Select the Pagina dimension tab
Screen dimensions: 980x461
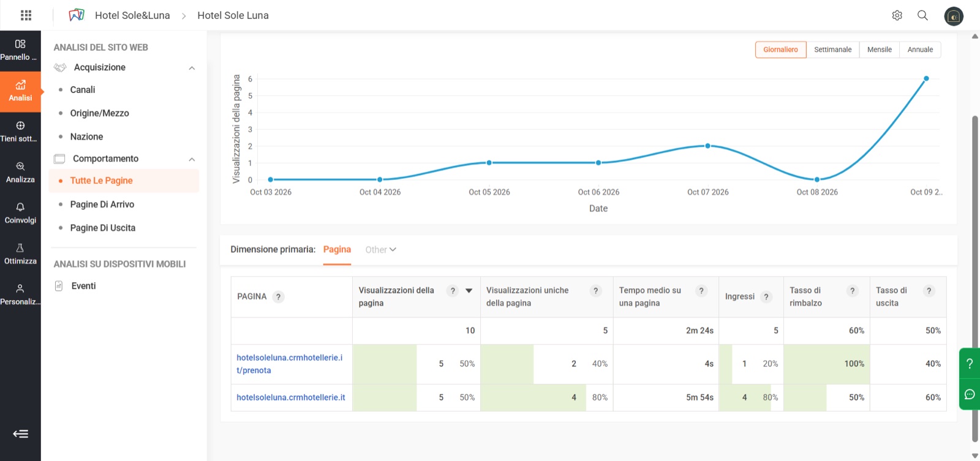[x=337, y=250]
